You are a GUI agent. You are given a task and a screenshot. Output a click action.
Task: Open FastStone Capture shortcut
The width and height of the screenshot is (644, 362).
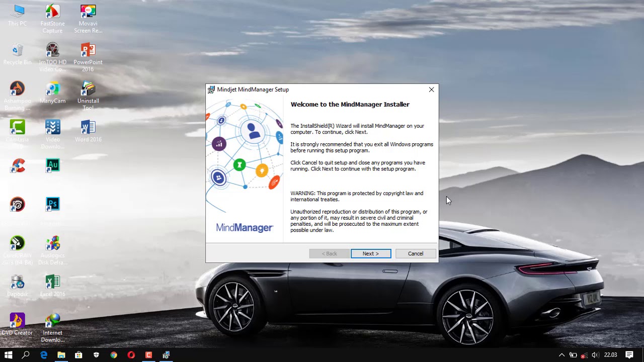[52, 19]
